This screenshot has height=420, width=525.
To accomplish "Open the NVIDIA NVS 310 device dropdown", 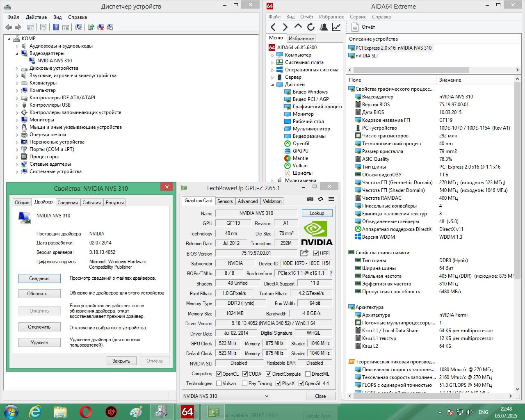I will coord(226,396).
